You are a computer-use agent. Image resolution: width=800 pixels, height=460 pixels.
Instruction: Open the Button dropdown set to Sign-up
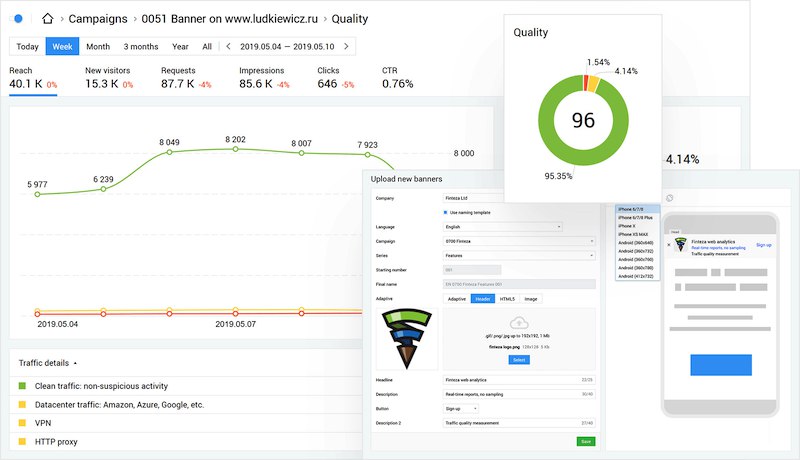(461, 409)
